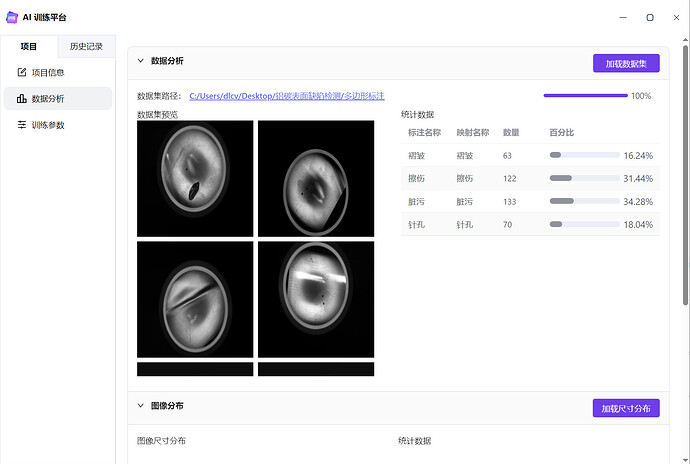The height and width of the screenshot is (464, 690).
Task: Click the 擦伤 mapping name cell
Action: pos(465,178)
